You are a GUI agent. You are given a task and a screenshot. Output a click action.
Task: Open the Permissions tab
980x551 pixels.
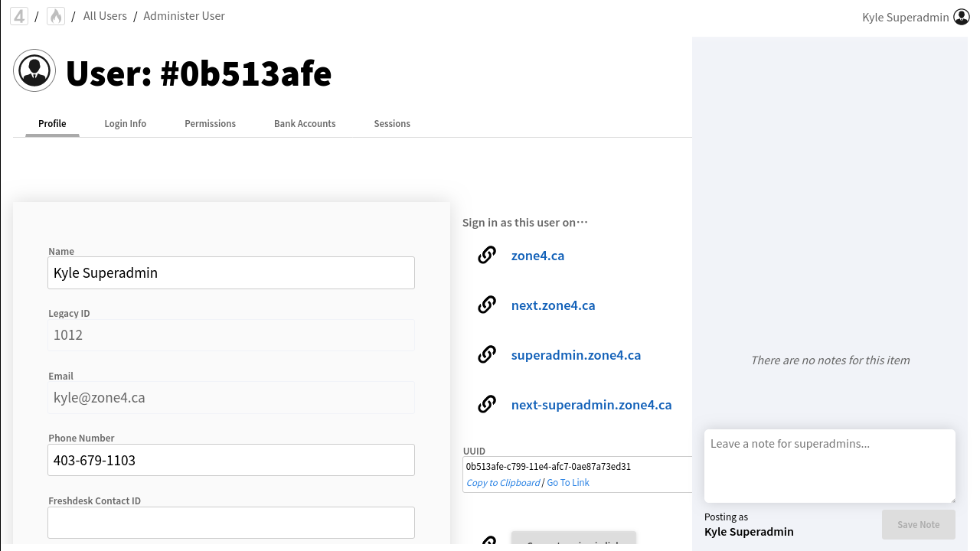[x=210, y=124]
